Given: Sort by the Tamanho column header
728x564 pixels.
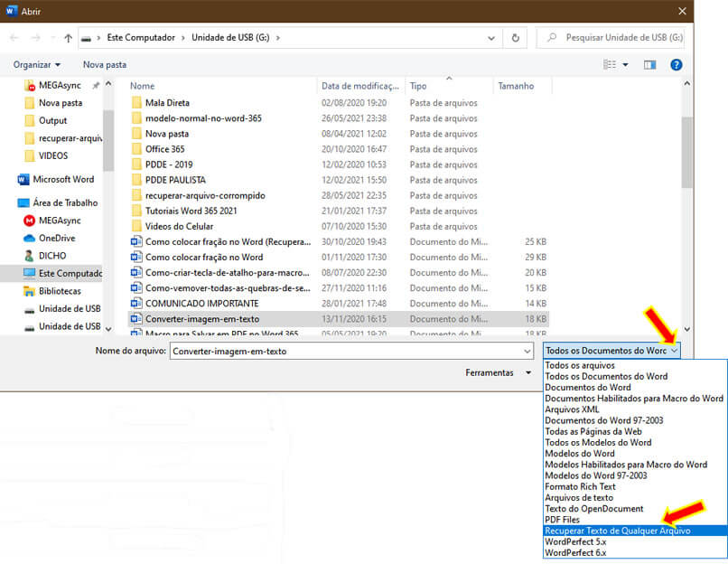Looking at the screenshot, I should point(516,86).
